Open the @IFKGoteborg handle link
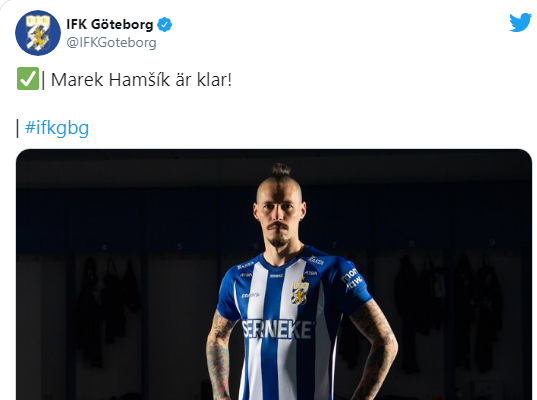This screenshot has width=537, height=400. tap(111, 43)
